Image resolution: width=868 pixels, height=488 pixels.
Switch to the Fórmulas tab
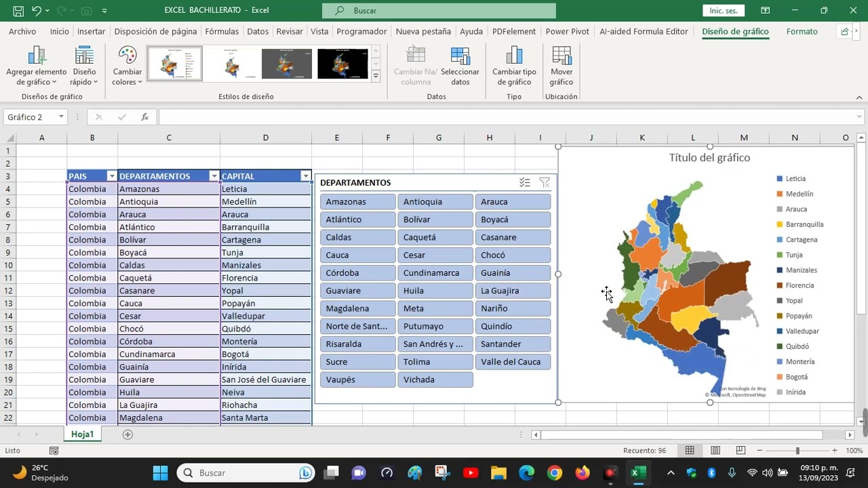222,31
